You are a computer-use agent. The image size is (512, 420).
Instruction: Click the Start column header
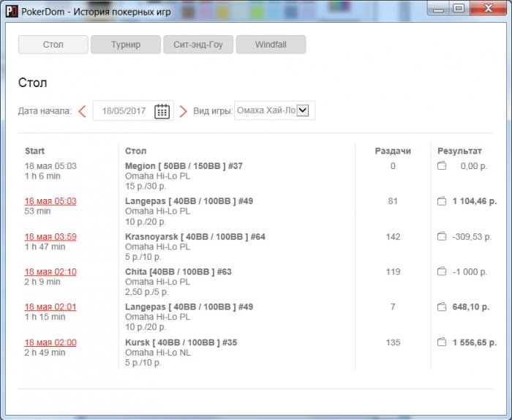pyautogui.click(x=34, y=151)
